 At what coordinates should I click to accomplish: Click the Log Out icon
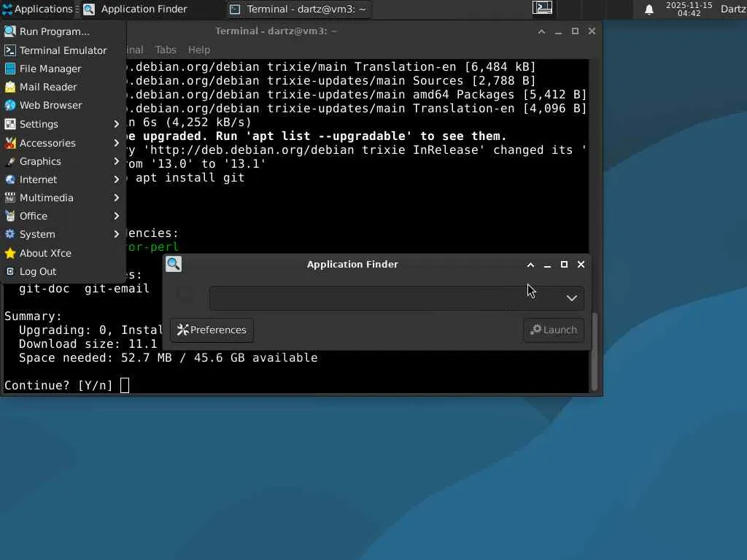coord(10,271)
